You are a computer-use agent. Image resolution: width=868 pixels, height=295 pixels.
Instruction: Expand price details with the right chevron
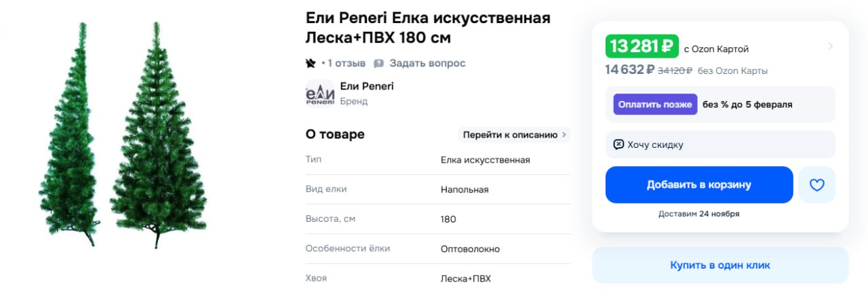coord(831,46)
